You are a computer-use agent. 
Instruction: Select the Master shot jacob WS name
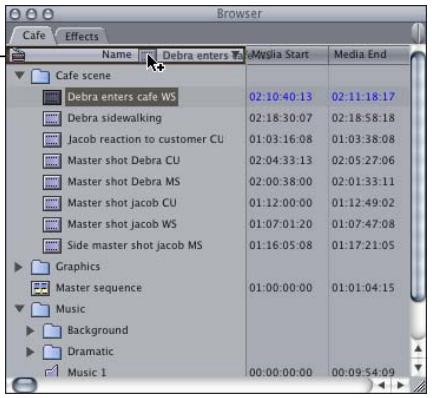122,224
